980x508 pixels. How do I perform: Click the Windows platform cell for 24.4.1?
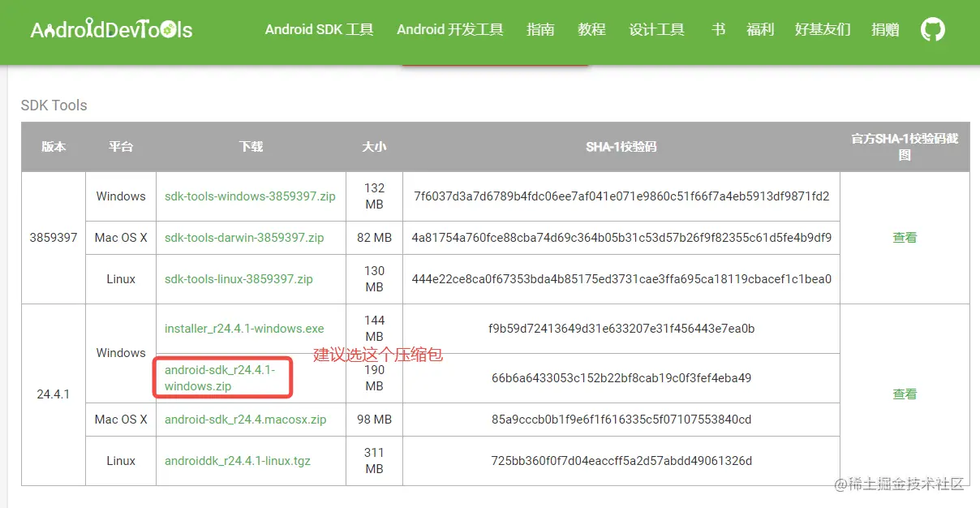(x=121, y=353)
